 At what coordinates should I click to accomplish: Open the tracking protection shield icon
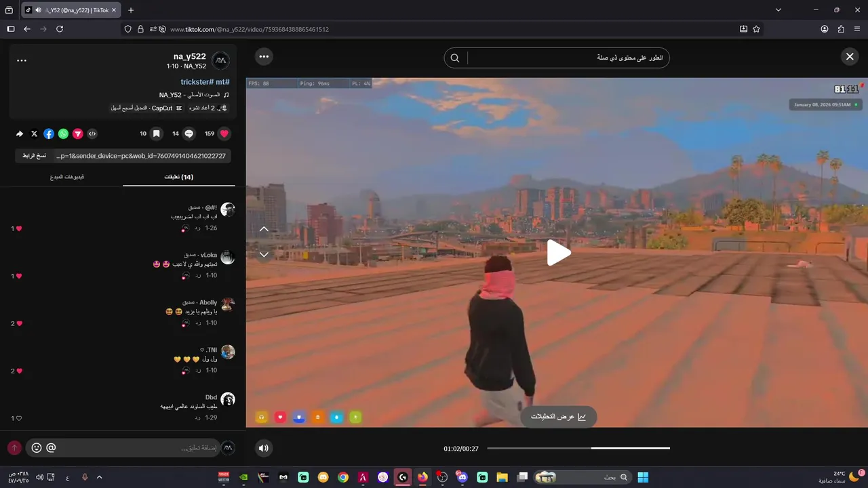coord(128,29)
